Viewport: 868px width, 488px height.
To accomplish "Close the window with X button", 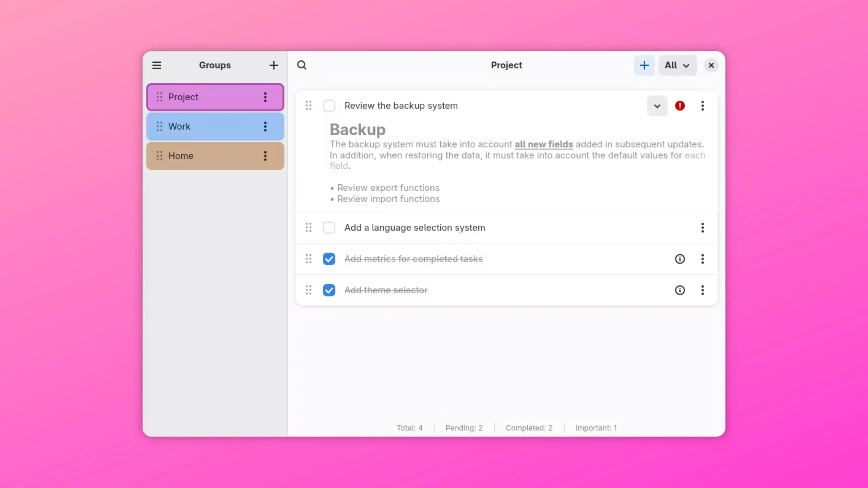I will pyautogui.click(x=711, y=65).
